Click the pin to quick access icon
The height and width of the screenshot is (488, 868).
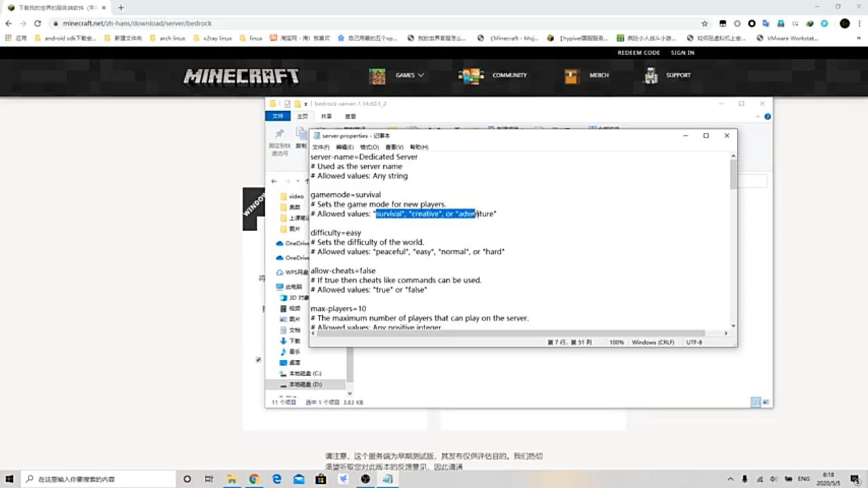279,134
